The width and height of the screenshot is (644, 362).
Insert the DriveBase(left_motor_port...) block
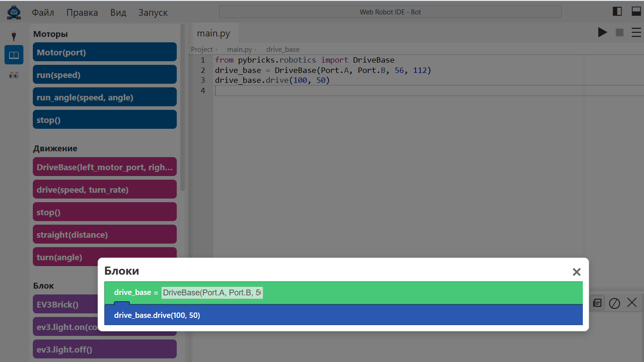(105, 167)
